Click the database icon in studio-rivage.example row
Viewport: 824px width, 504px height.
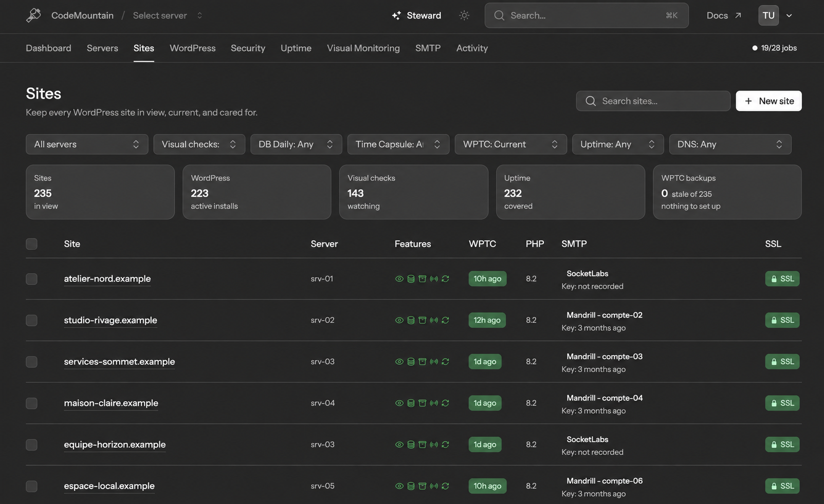coord(411,320)
